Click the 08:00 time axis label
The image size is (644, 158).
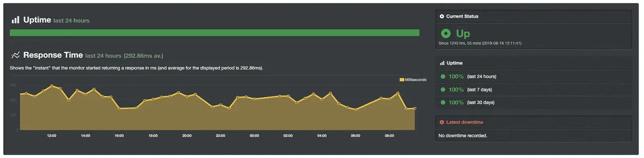pyautogui.click(x=389, y=136)
